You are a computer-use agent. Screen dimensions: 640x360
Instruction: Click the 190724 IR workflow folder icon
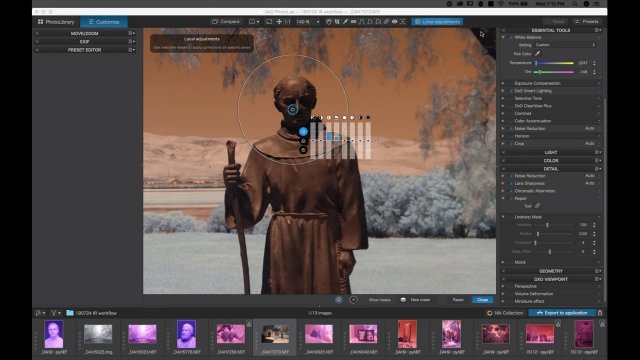[x=70, y=313]
